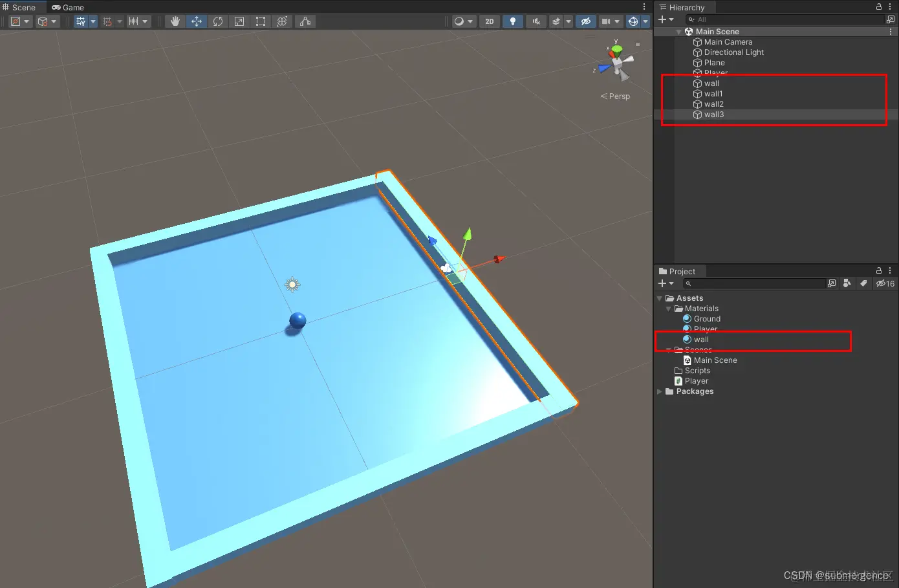
Task: Open Main Scene row options kebab menu
Action: tap(891, 32)
